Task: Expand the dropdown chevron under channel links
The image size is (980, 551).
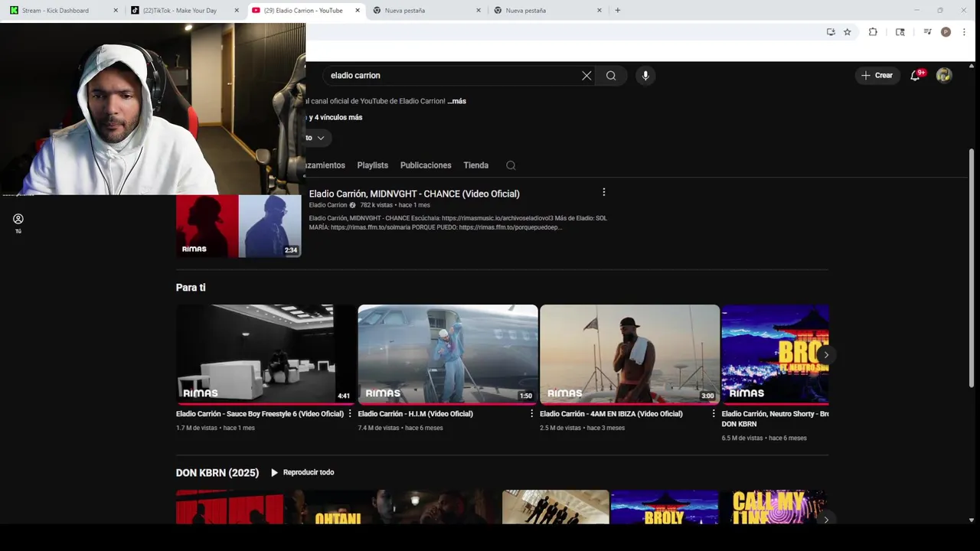Action: click(x=320, y=138)
